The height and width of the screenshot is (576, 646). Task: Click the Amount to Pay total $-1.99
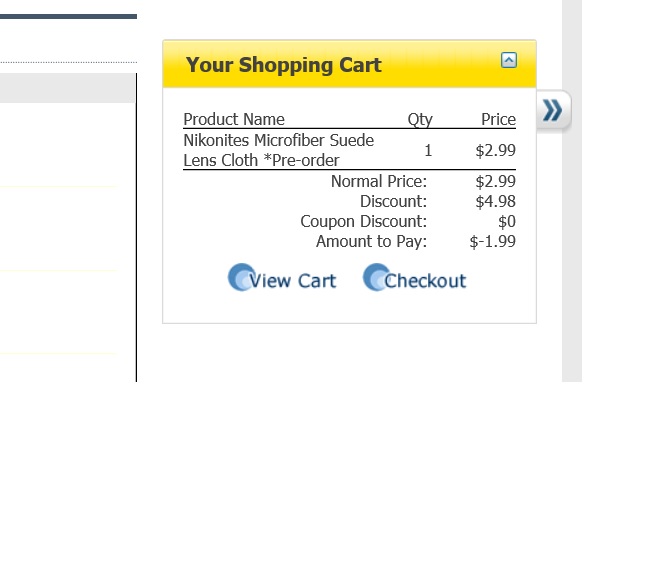tap(492, 242)
